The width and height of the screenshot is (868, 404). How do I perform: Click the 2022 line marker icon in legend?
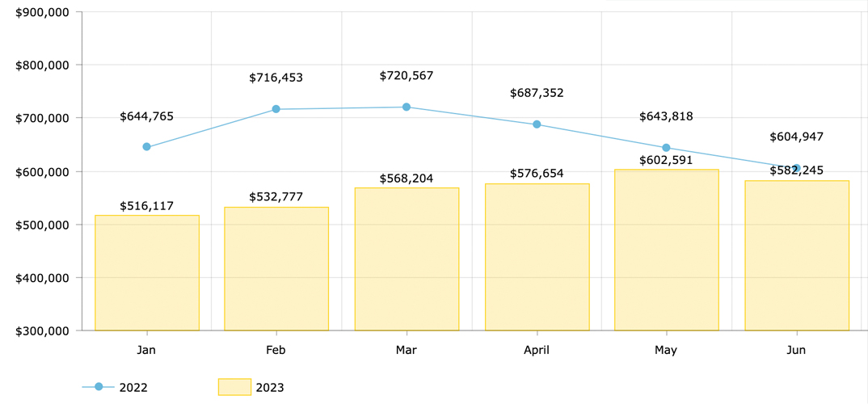click(99, 387)
